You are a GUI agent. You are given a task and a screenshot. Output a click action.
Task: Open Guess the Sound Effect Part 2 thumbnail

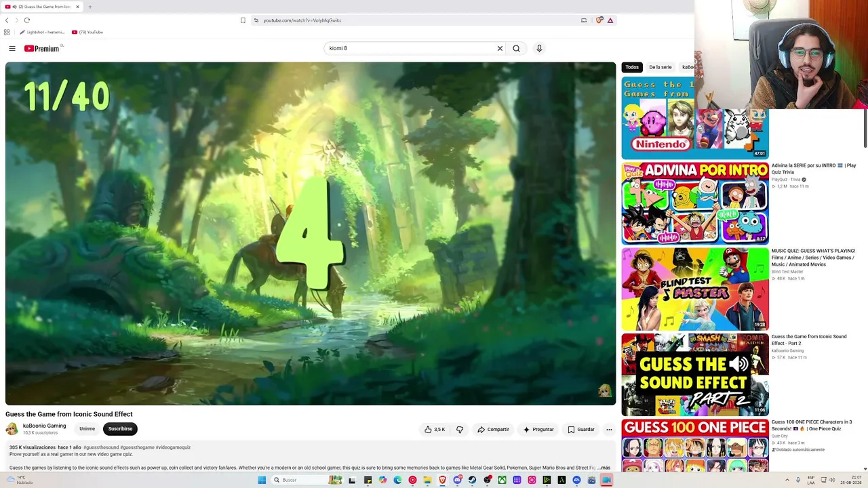[x=695, y=374]
